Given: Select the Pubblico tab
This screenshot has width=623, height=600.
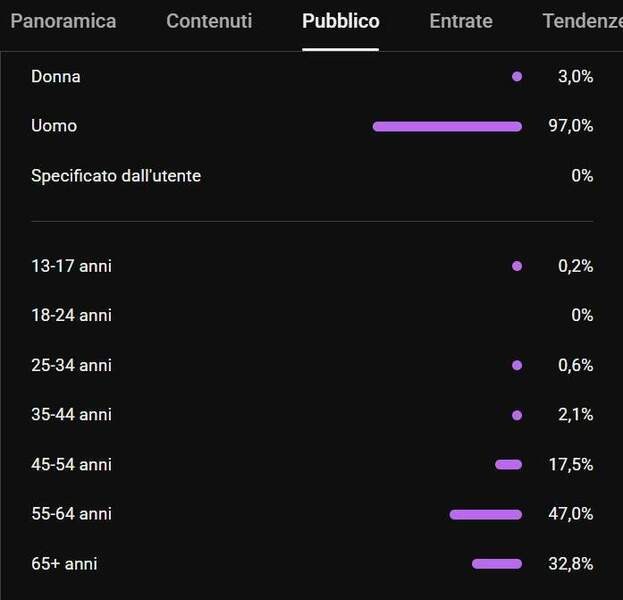Looking at the screenshot, I should 341,21.
